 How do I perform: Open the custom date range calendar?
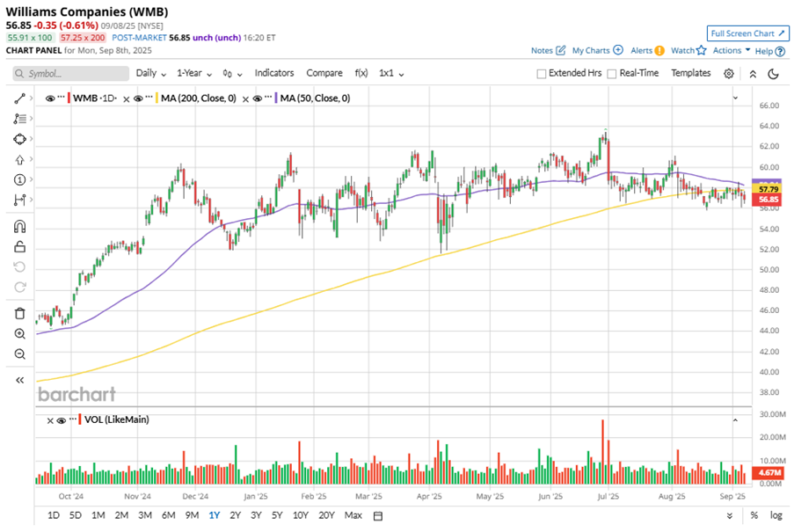click(378, 516)
